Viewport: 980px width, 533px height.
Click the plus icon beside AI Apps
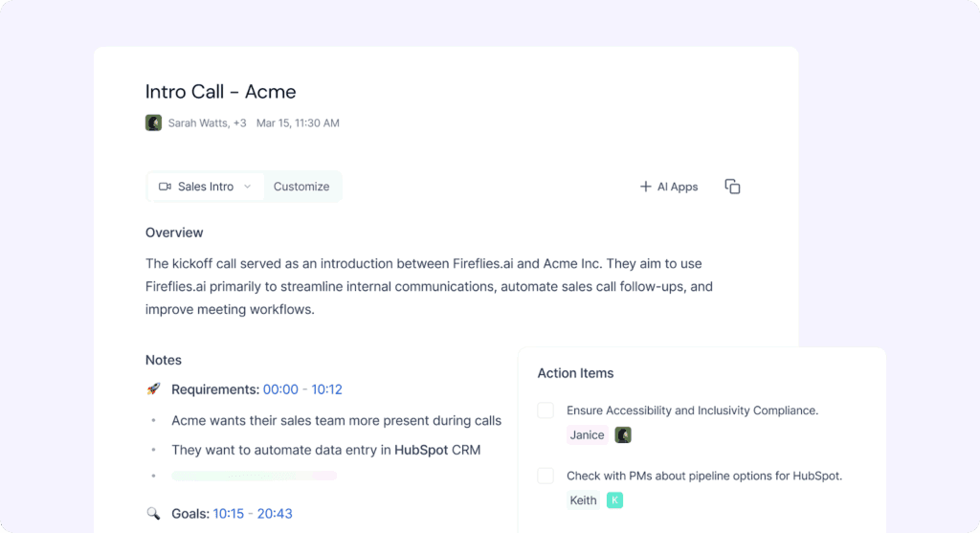coord(645,187)
